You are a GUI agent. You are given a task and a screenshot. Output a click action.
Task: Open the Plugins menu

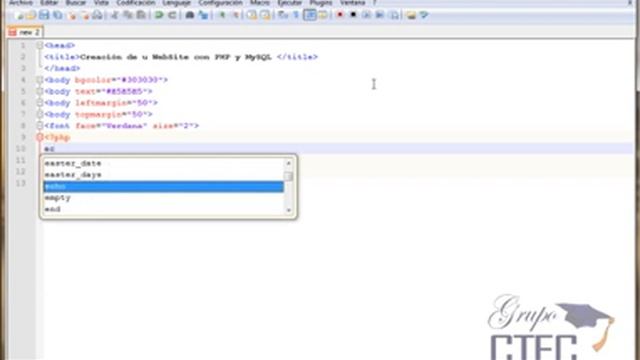tap(321, 2)
